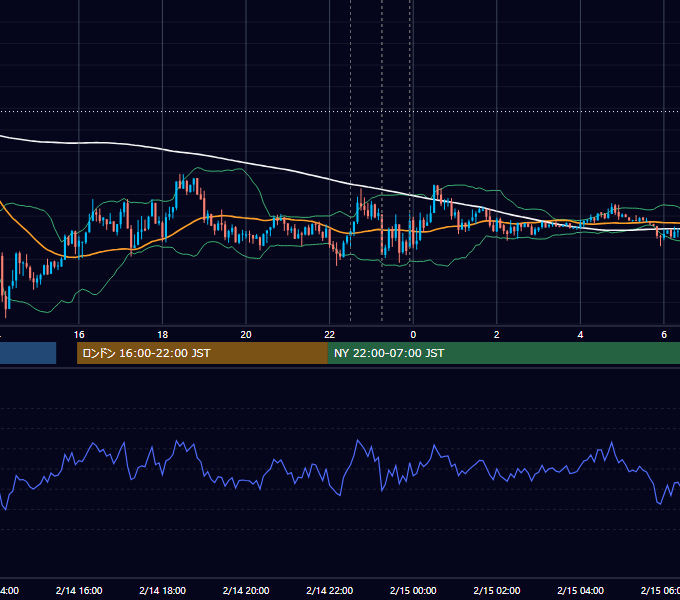The width and height of the screenshot is (680, 600).
Task: Click the 6 hour label on chart axis
Action: 664,335
